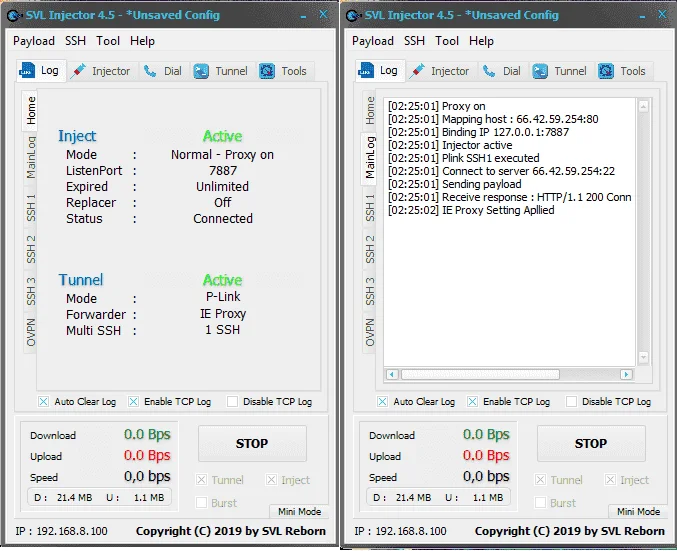
Task: Open Help menu in right window
Action: click(481, 41)
